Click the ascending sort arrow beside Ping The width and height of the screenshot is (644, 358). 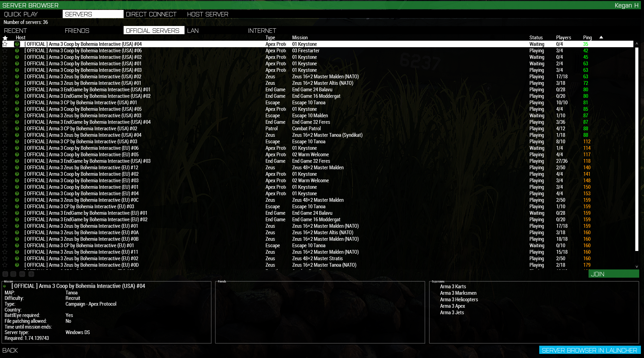(x=601, y=37)
